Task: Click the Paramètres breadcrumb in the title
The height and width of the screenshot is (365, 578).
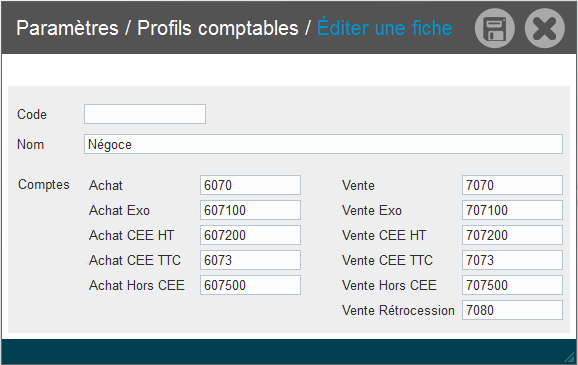Action: point(67,28)
